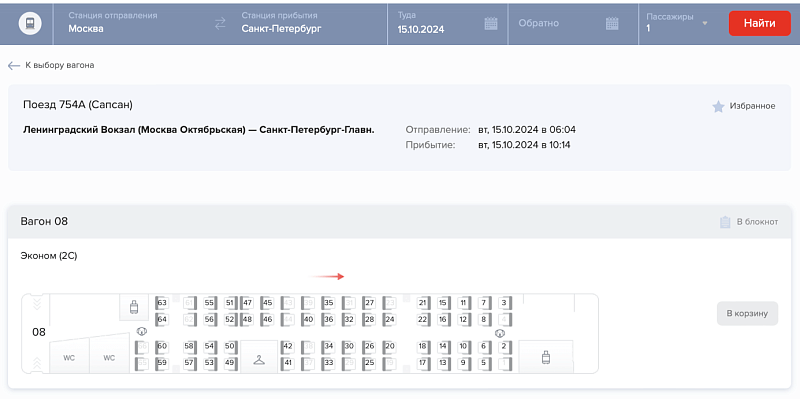Choose seat 50
The width and height of the screenshot is (800, 399).
click(230, 346)
